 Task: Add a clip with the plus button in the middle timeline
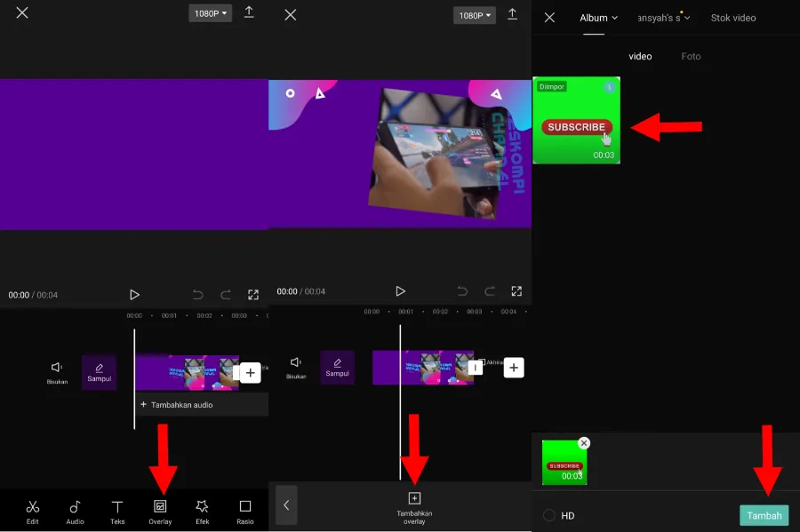(514, 368)
